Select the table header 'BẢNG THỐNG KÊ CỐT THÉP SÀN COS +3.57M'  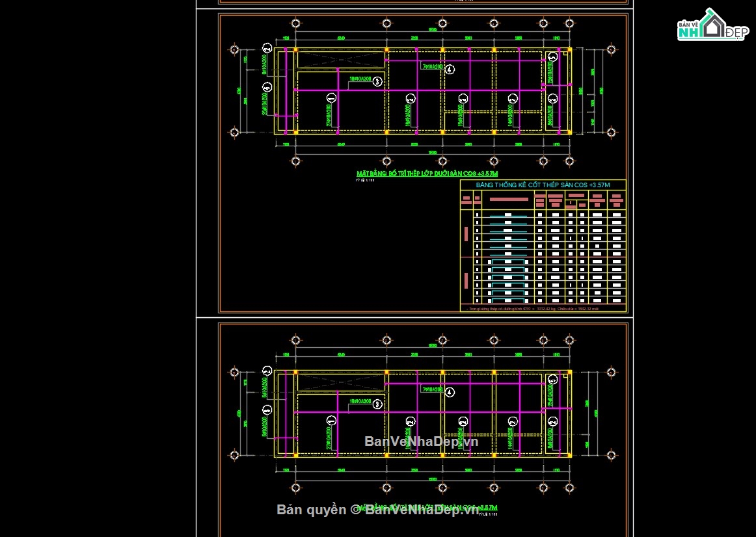pos(543,185)
